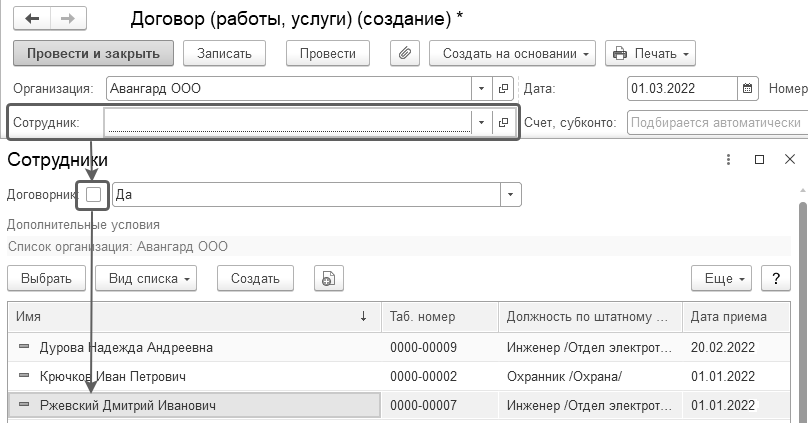Click the back navigation arrow
The width and height of the screenshot is (808, 423).
click(x=31, y=20)
